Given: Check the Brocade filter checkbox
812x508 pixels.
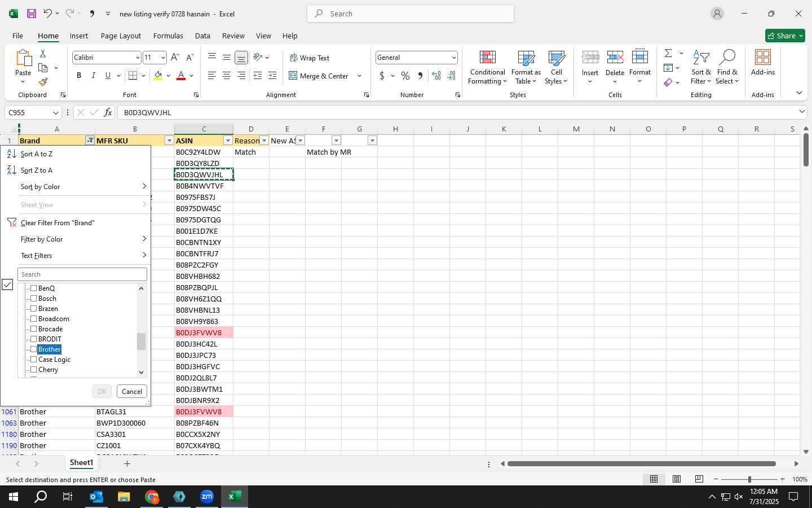Looking at the screenshot, I should point(33,329).
